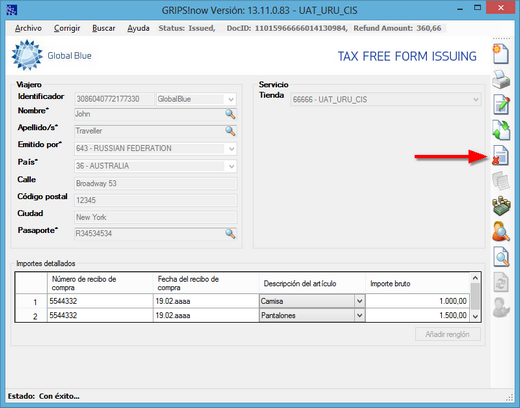Click the Refund Amount 360,66 text
Image resolution: width=520 pixels, height=408 pixels.
click(397, 28)
